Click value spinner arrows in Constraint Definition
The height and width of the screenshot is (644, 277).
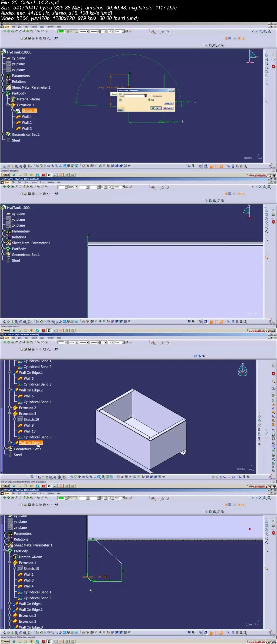pyautogui.click(x=146, y=96)
